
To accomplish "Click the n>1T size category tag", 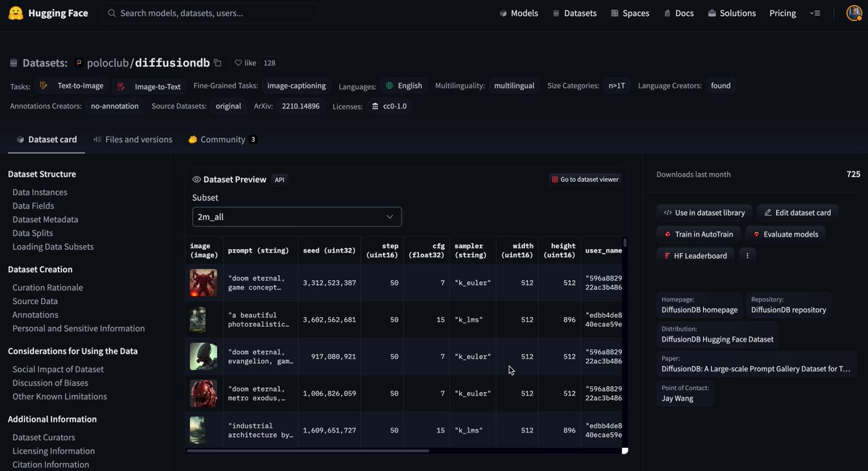I will pyautogui.click(x=617, y=85).
